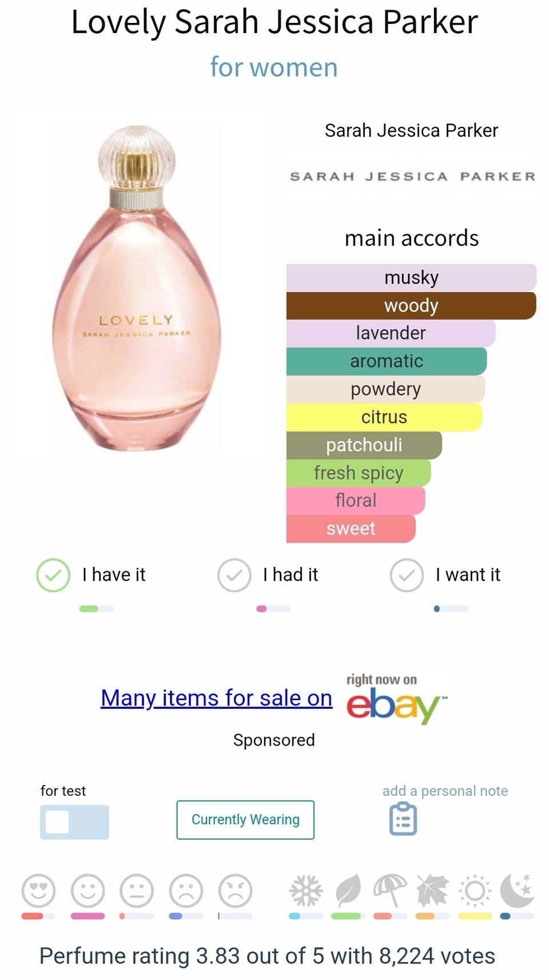Vote fall with the maple leaf icon
This screenshot has height=980, width=549.
[x=433, y=890]
